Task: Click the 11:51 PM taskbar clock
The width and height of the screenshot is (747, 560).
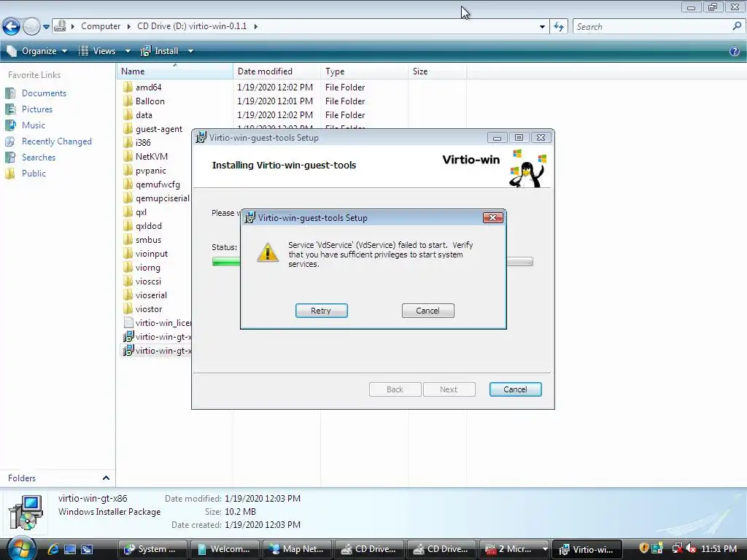Action: tap(719, 549)
